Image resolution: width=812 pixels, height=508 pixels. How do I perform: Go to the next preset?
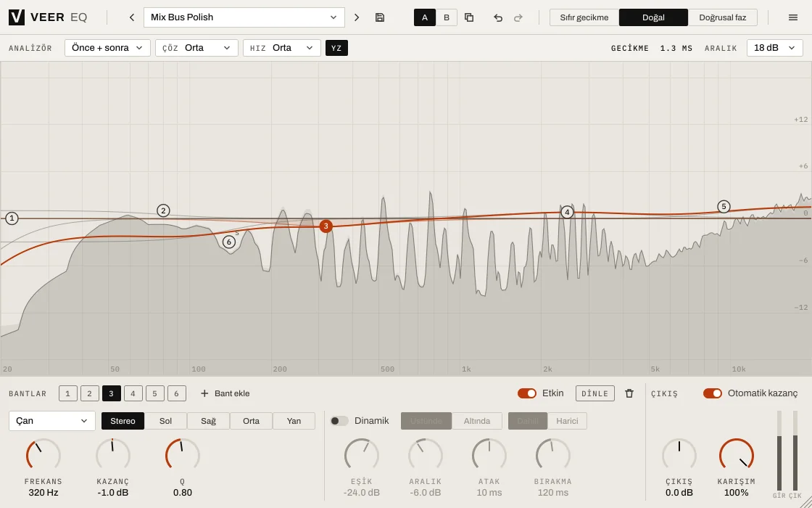(x=357, y=17)
